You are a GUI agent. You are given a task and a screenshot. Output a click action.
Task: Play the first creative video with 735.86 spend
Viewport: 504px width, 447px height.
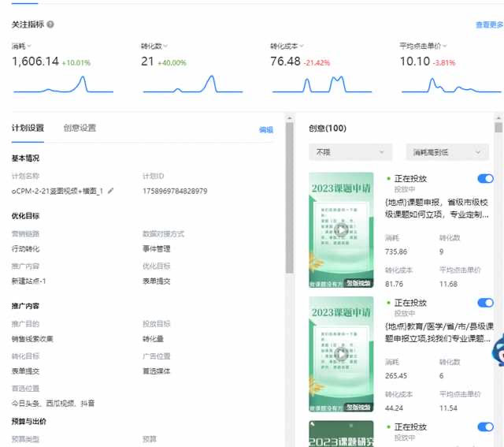pos(341,230)
